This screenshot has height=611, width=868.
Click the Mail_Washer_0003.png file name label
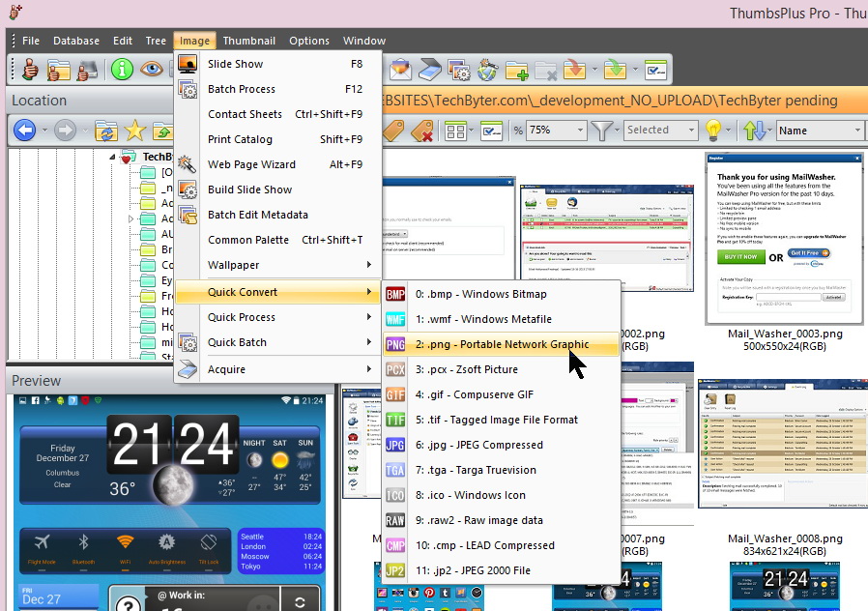(785, 334)
